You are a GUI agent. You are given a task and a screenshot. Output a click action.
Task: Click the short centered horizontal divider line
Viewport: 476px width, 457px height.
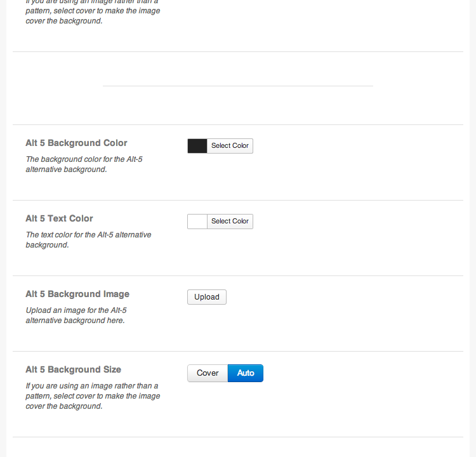[x=238, y=86]
